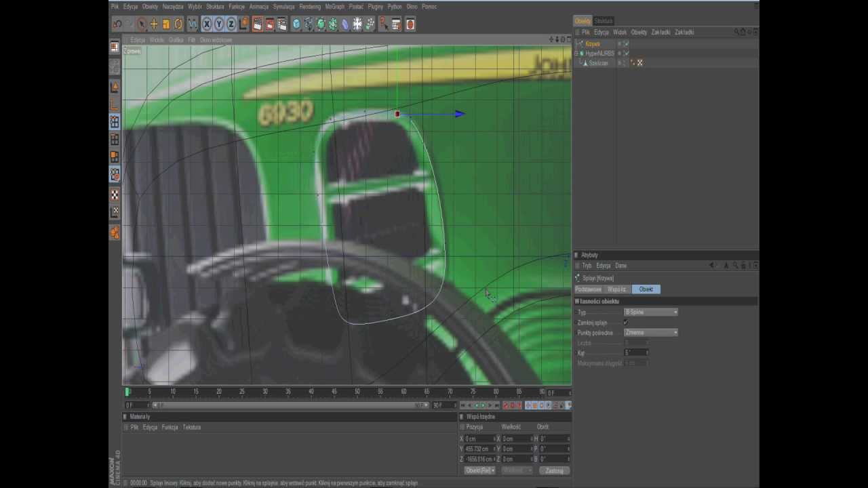Open the green HyperNURBS generators icon
This screenshot has width=868, height=488.
click(321, 24)
